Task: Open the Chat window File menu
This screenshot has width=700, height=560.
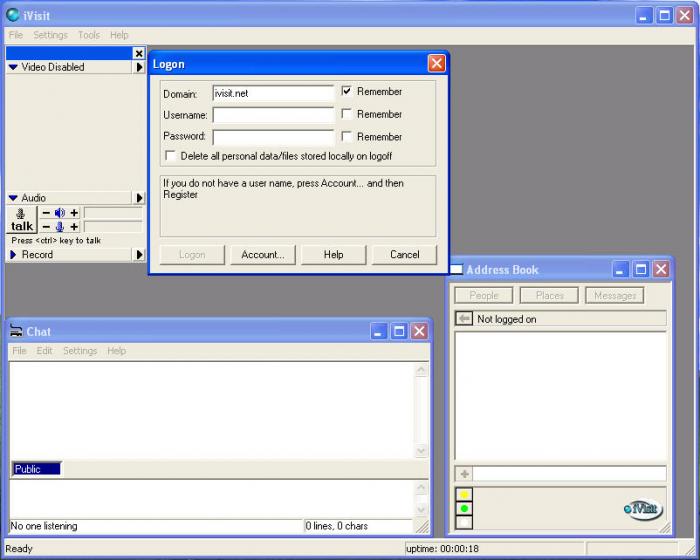Action: (x=19, y=351)
